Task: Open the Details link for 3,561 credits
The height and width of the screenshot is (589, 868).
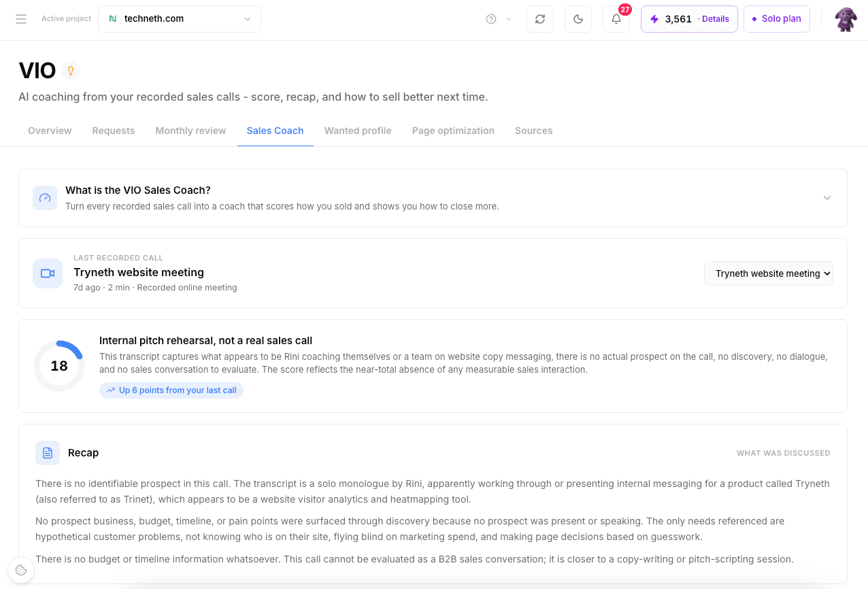Action: [x=715, y=19]
